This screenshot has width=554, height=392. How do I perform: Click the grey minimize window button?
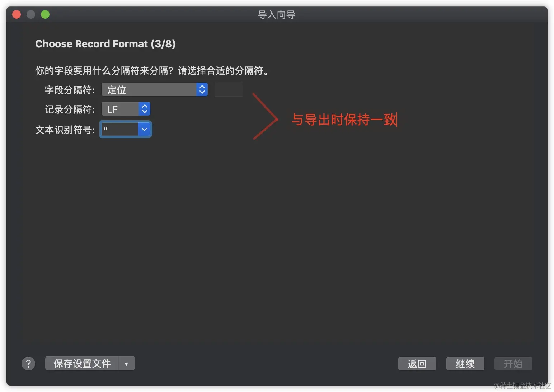pos(31,14)
